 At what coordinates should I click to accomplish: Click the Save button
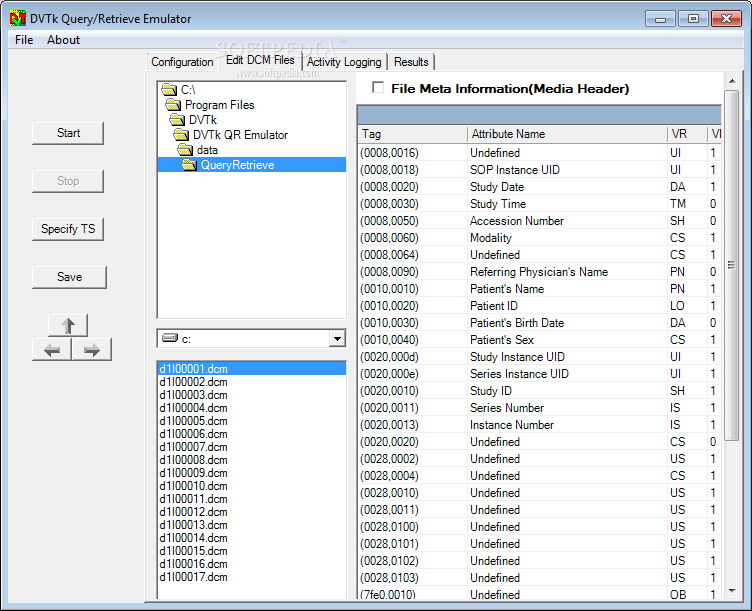(69, 277)
